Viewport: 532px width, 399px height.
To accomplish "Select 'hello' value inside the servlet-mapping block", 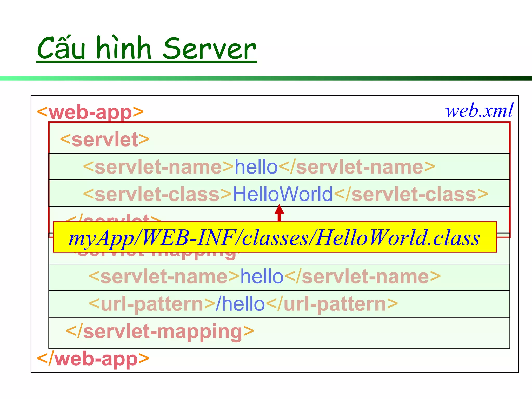I will pos(262,276).
